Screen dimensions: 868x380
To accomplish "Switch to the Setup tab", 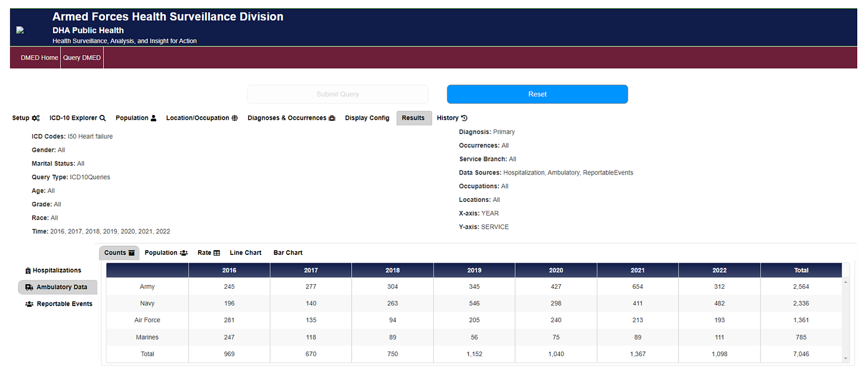I will coord(26,118).
